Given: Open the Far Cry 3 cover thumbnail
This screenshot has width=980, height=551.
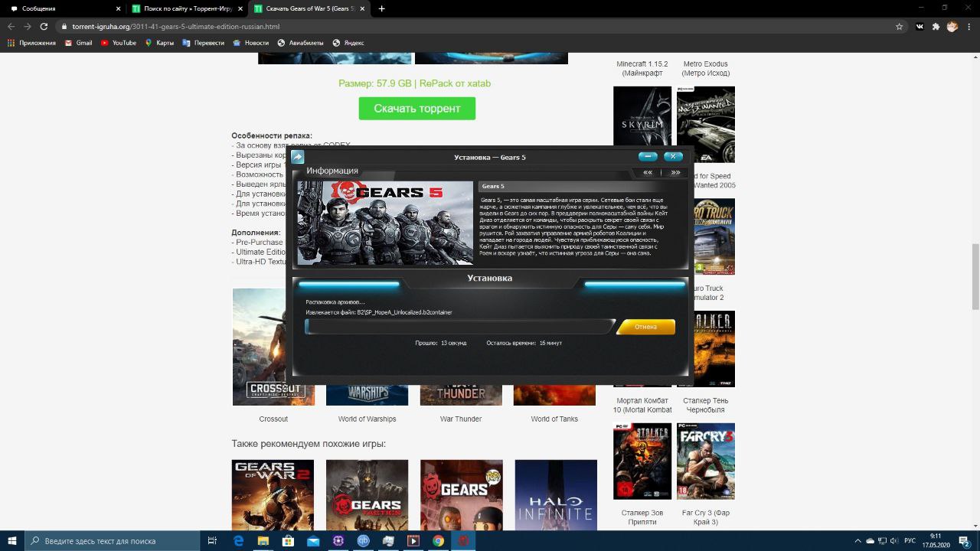Looking at the screenshot, I should tap(706, 461).
